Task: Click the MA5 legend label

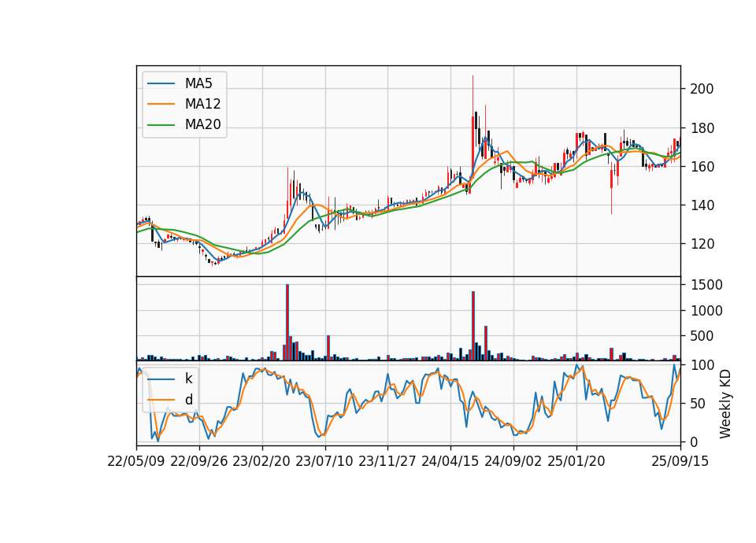Action: click(198, 83)
